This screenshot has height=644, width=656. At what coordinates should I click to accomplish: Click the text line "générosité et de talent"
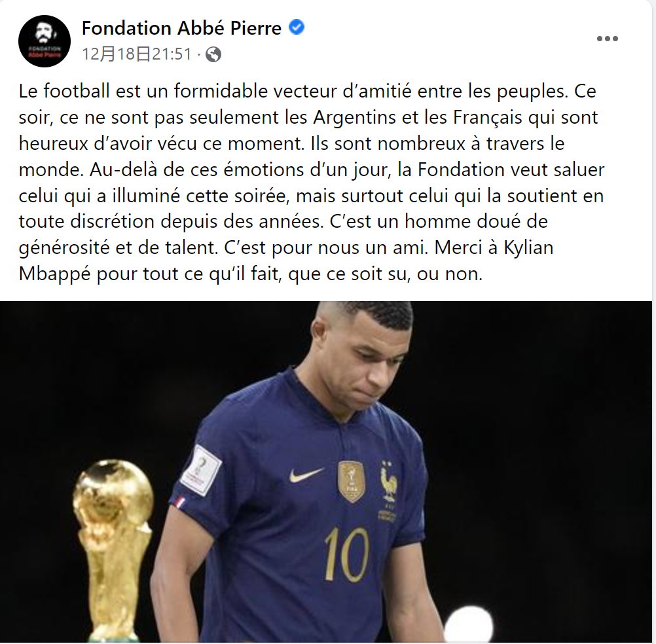118,247
